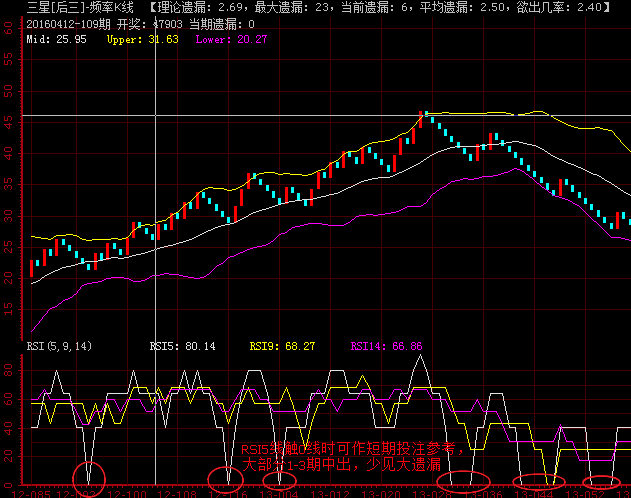Viewport: 631px width, 498px height.
Task: Click the 13-020 period on the x-axis
Action: coord(384,492)
